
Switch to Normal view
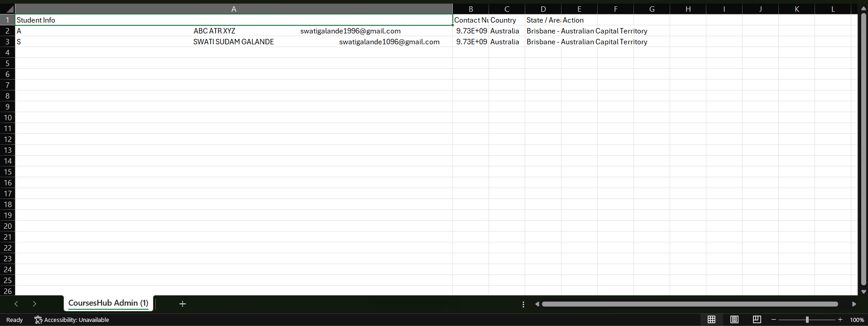tap(711, 320)
